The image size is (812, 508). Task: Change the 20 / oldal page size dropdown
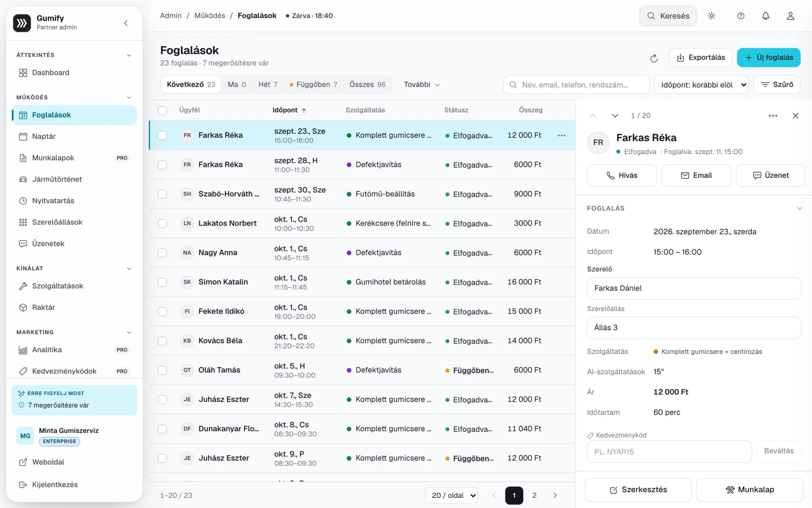[x=451, y=495]
